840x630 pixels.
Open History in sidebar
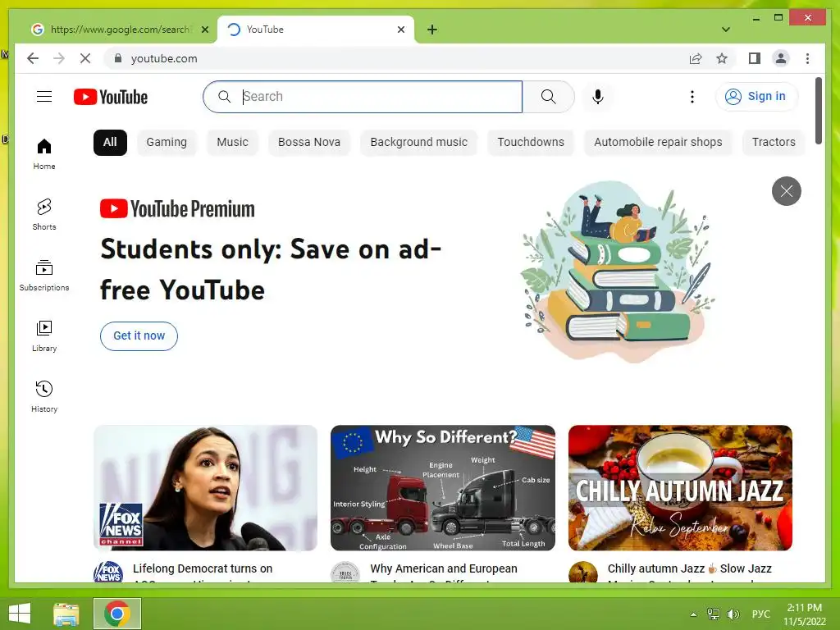point(44,396)
